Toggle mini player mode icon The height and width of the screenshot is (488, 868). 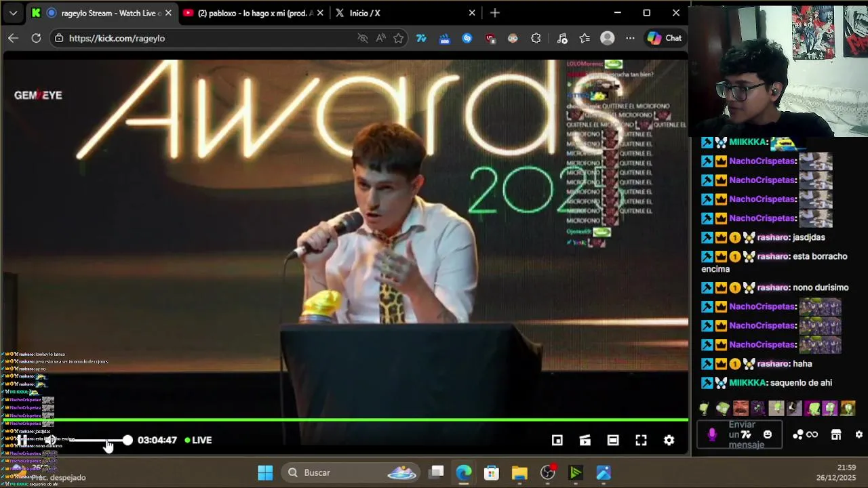coord(557,440)
